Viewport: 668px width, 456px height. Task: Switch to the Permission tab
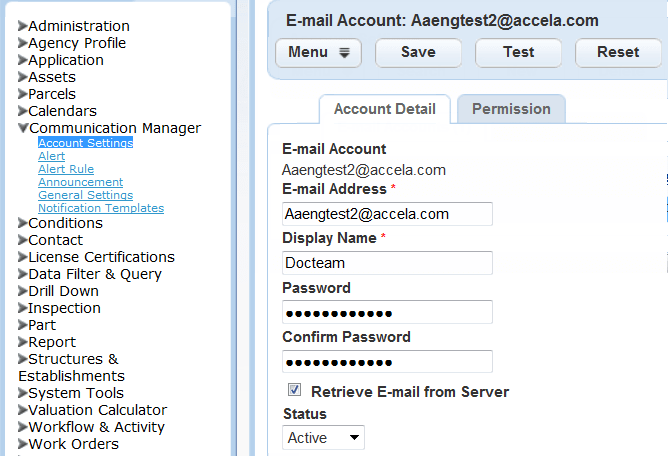pyautogui.click(x=511, y=109)
